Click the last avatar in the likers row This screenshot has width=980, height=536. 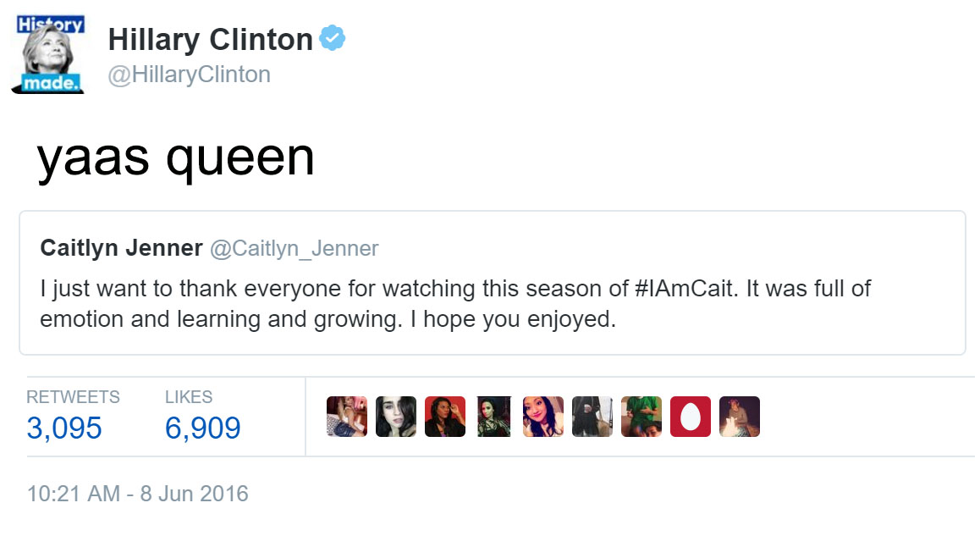(740, 417)
